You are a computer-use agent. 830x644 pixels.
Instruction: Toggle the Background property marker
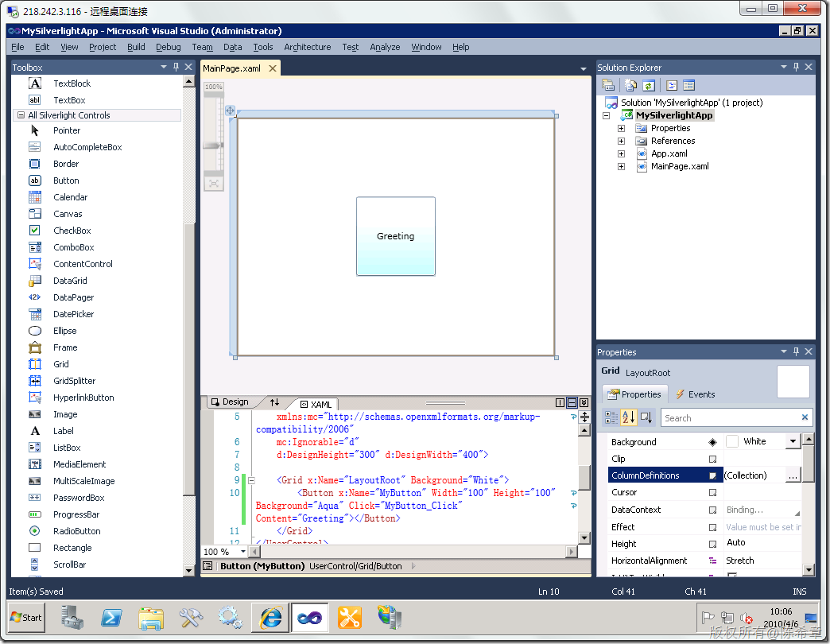click(x=712, y=442)
